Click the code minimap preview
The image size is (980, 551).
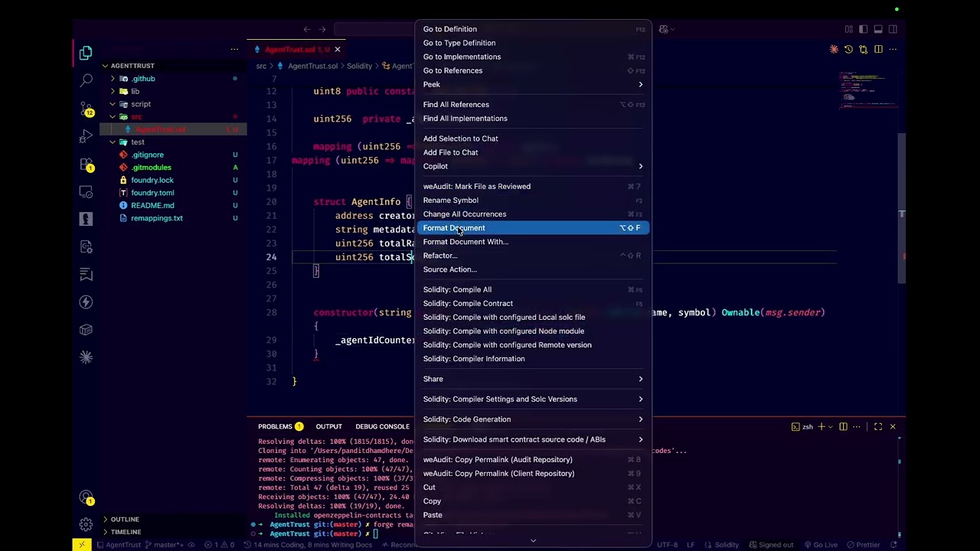[x=867, y=90]
